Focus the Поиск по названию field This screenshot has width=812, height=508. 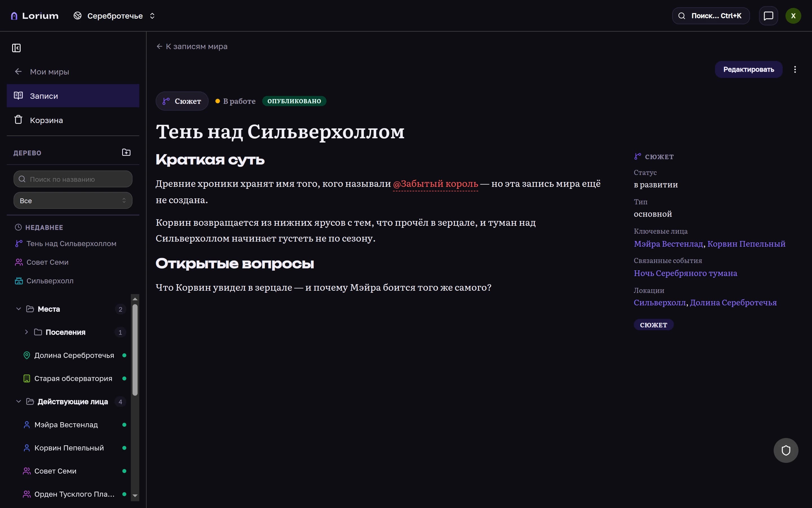pyautogui.click(x=73, y=179)
